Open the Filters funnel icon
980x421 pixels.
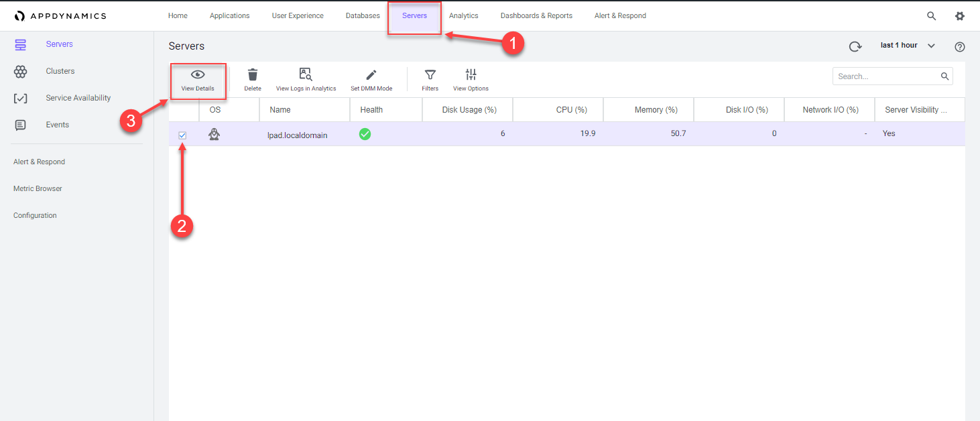tap(430, 74)
